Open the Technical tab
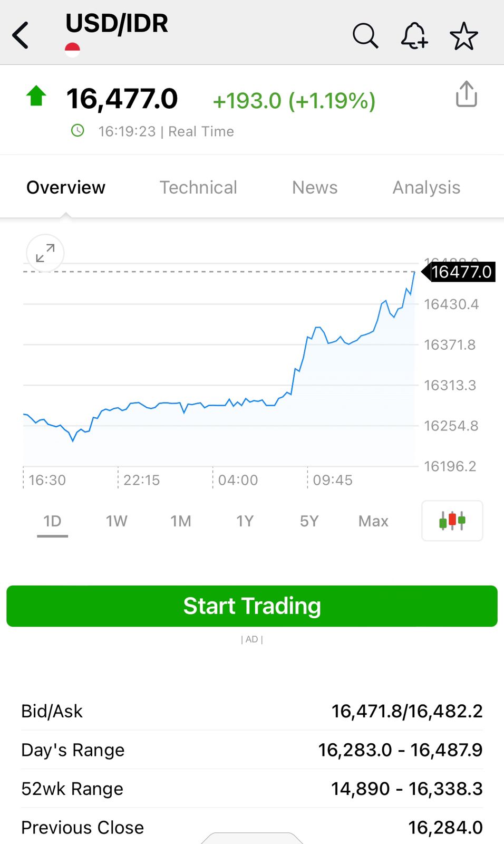This screenshot has width=504, height=844. click(198, 187)
